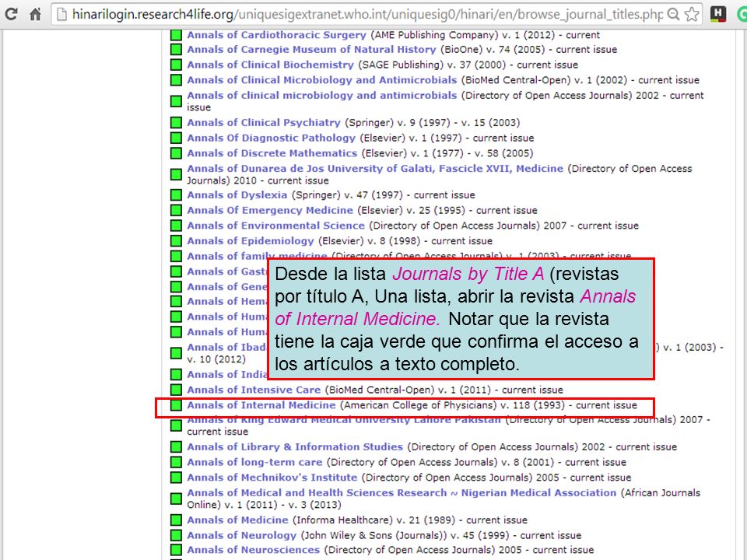Click green access box beside Annals of Cardiothoracic Surgery
The image size is (747, 560).
tap(177, 35)
